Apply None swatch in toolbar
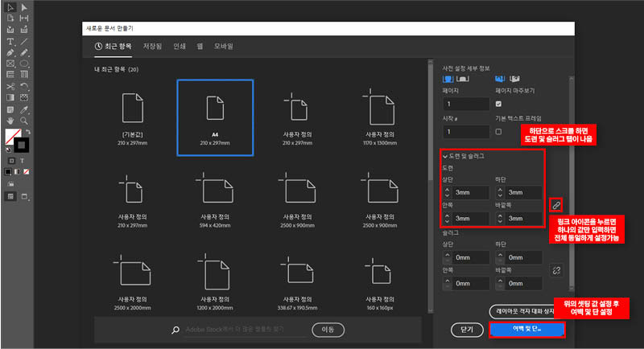This screenshot has width=644, height=349. (27, 172)
